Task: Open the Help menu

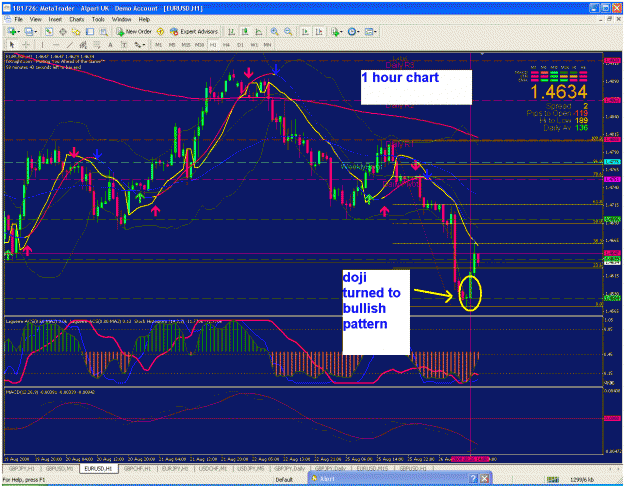Action: pos(144,19)
